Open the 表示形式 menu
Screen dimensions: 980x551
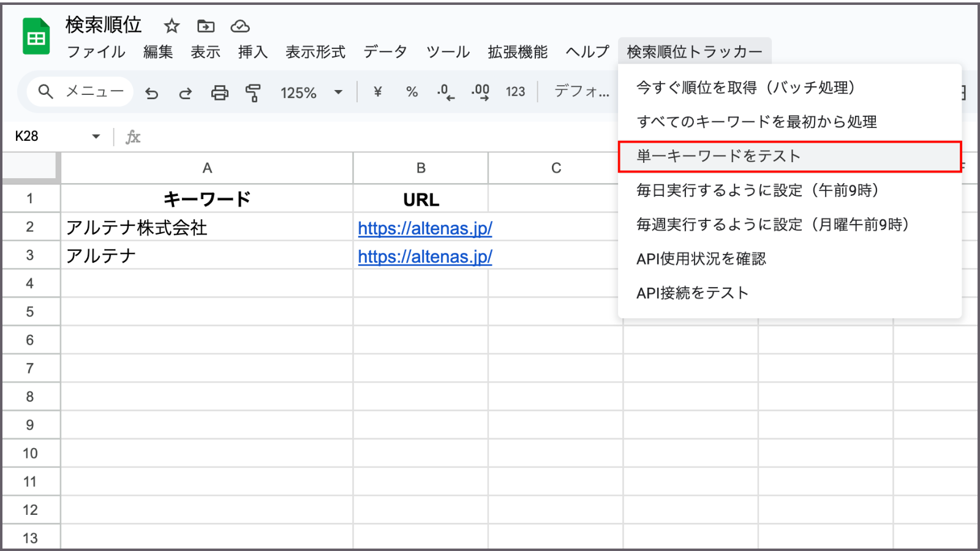click(315, 52)
